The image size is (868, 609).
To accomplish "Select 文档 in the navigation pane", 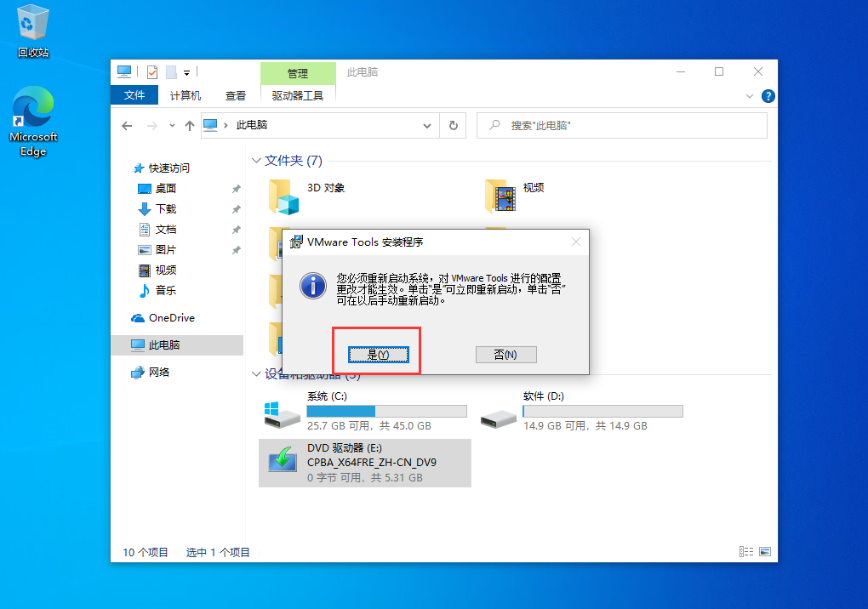I will click(x=166, y=230).
